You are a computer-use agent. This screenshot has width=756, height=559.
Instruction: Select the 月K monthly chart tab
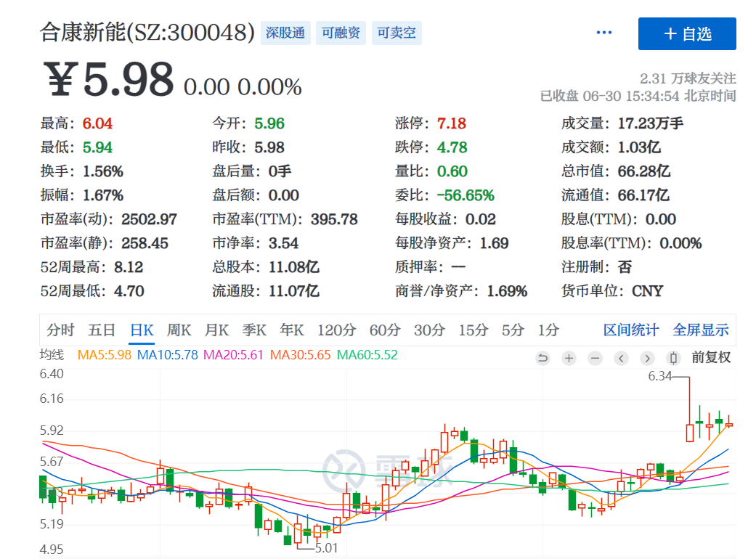pyautogui.click(x=216, y=330)
